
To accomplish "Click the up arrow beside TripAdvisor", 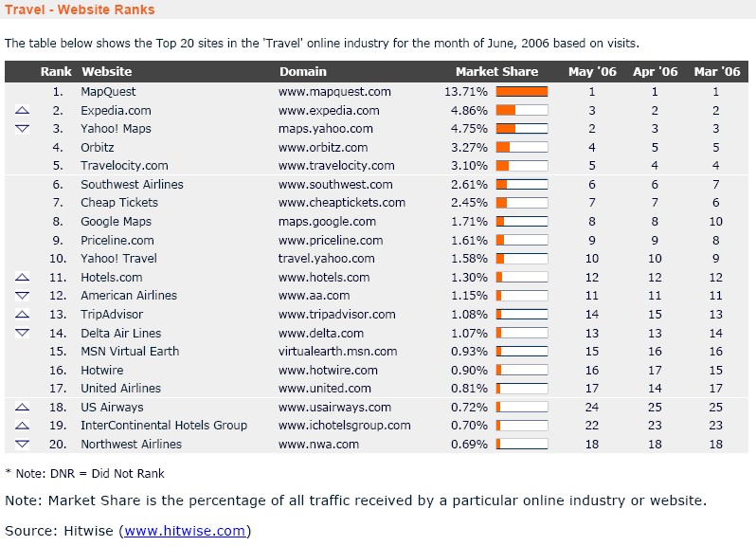I will click(22, 314).
